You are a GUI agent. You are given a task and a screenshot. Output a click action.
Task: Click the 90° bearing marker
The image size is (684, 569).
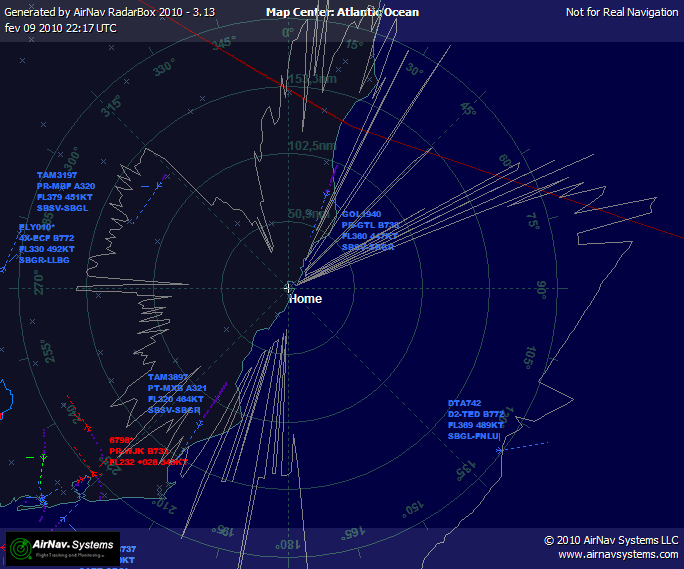tap(540, 288)
